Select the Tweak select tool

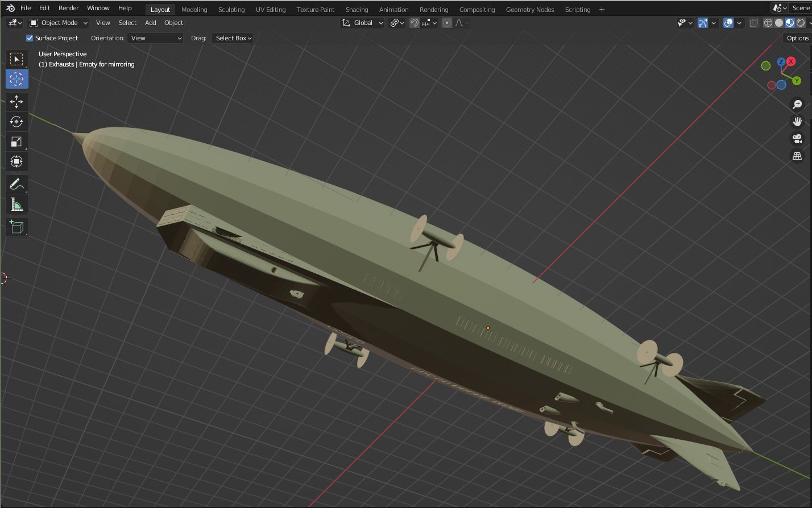[x=16, y=59]
